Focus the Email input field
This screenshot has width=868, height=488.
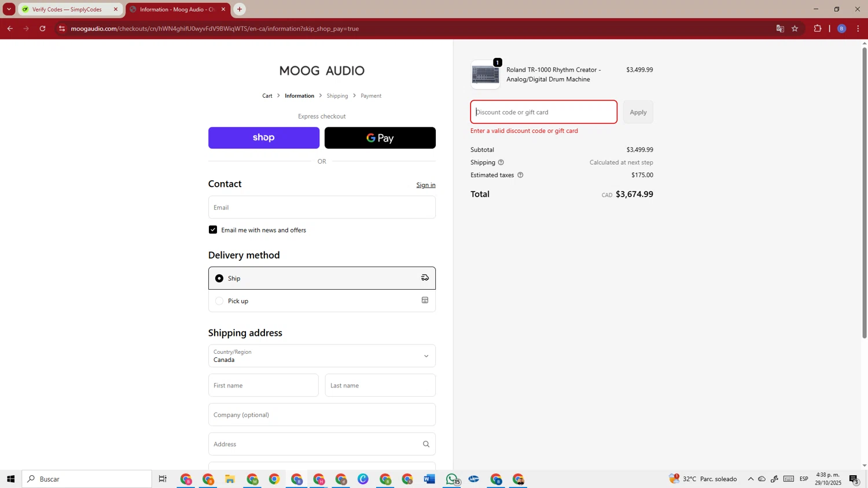[x=322, y=207]
